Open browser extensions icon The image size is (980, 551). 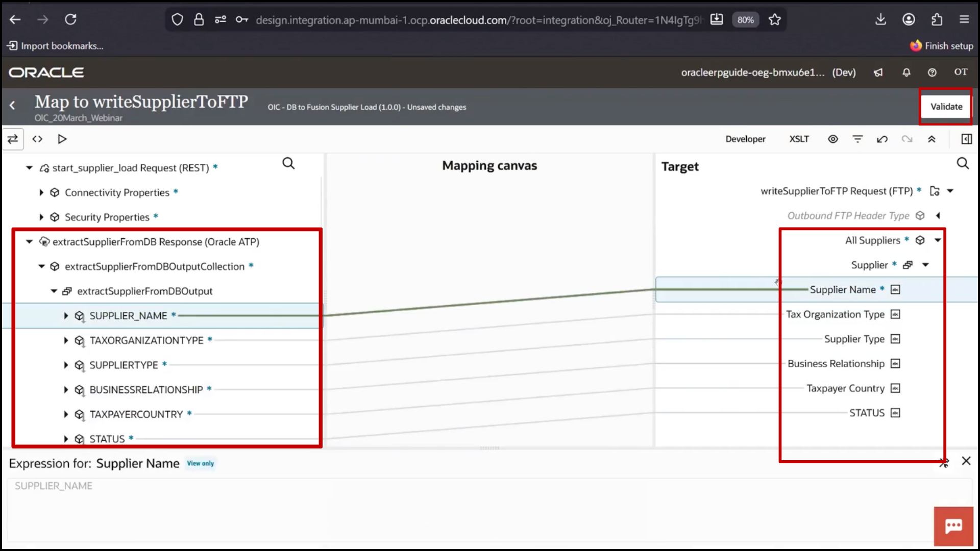937,19
